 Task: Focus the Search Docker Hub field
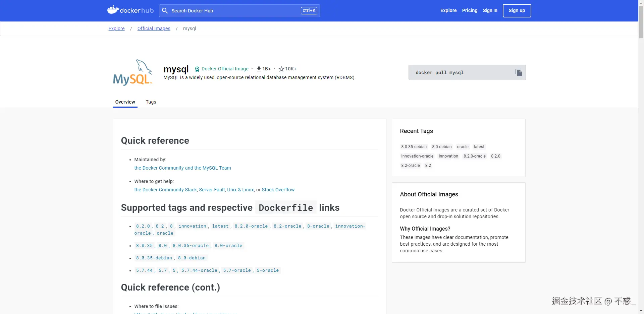coord(235,11)
